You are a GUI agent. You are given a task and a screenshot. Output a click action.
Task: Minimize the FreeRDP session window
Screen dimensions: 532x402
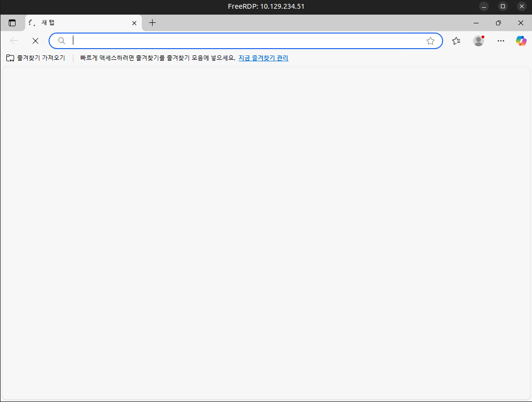pos(484,6)
